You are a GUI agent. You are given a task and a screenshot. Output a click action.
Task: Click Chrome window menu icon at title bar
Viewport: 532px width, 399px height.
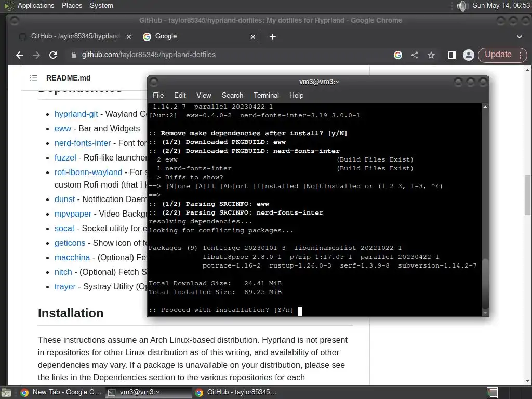(x=14, y=21)
